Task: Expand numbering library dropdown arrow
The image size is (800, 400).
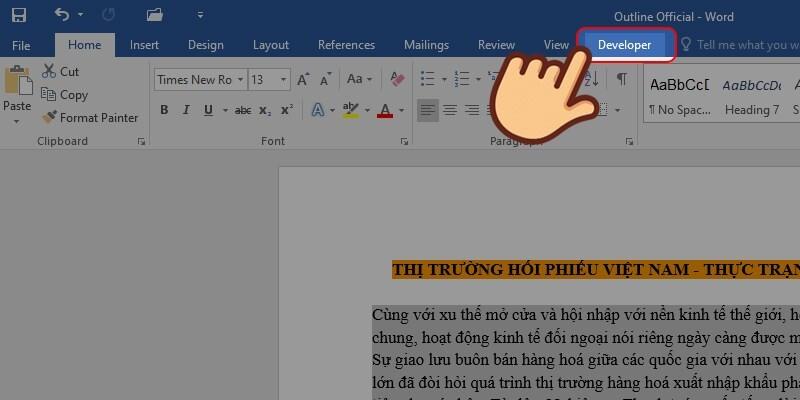Action: (x=478, y=80)
